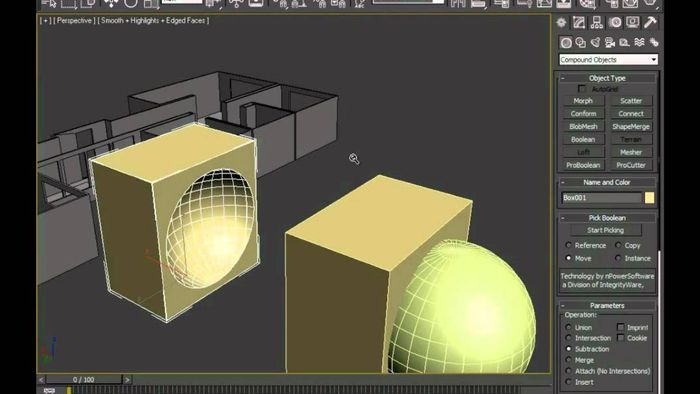Enable the Cookie checkbox
The height and width of the screenshot is (394, 700).
(621, 338)
